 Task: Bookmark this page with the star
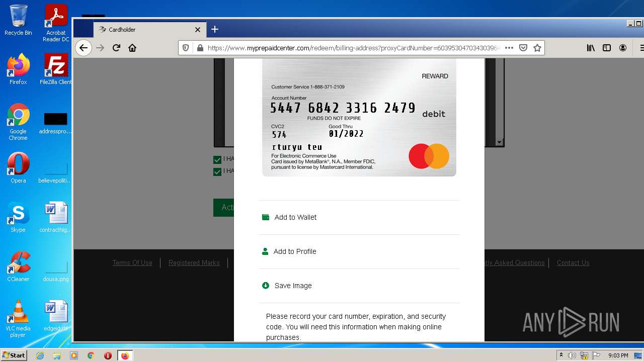[x=537, y=48]
